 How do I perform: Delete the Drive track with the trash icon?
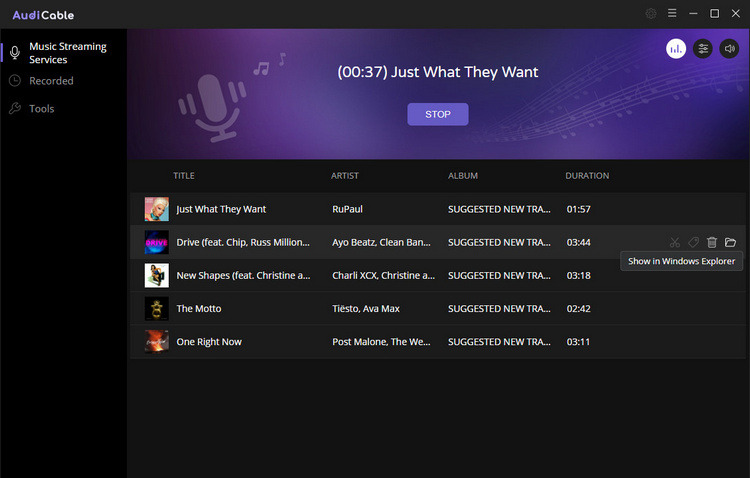[x=712, y=243]
